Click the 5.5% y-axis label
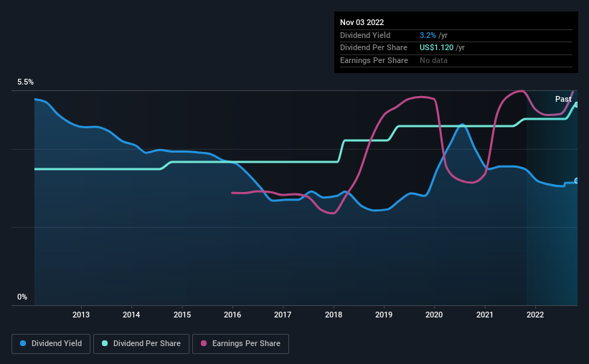The height and width of the screenshot is (364, 589). 25,82
